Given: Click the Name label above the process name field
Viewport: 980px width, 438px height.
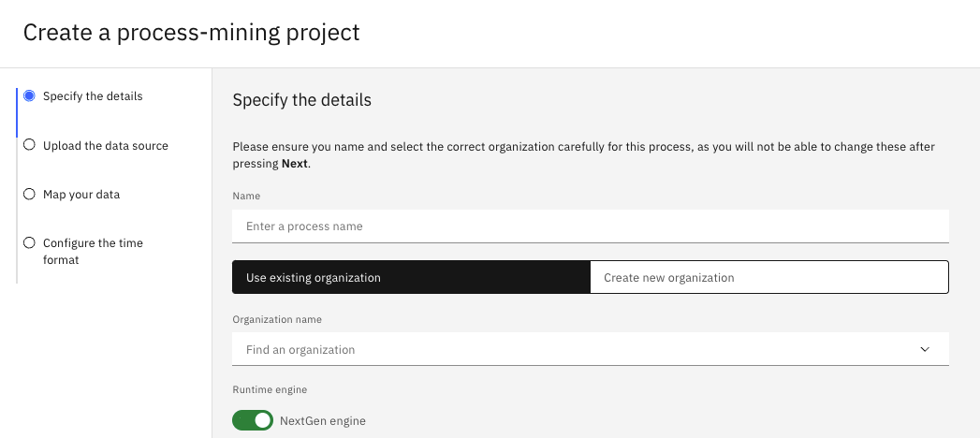Looking at the screenshot, I should tap(246, 196).
